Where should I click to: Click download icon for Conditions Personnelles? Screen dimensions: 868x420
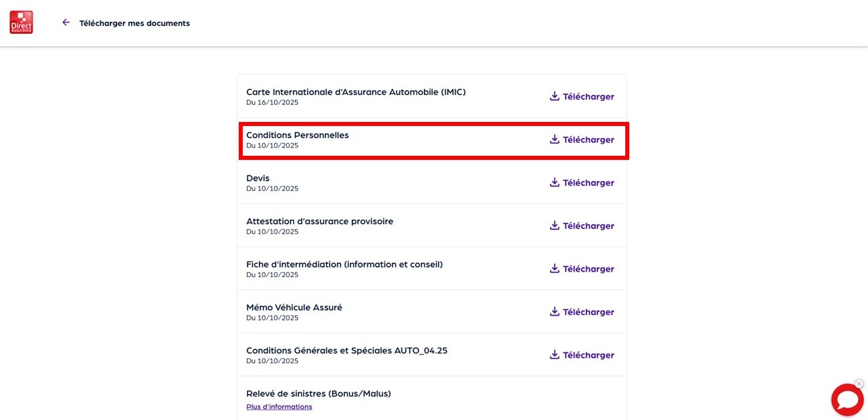(x=555, y=140)
